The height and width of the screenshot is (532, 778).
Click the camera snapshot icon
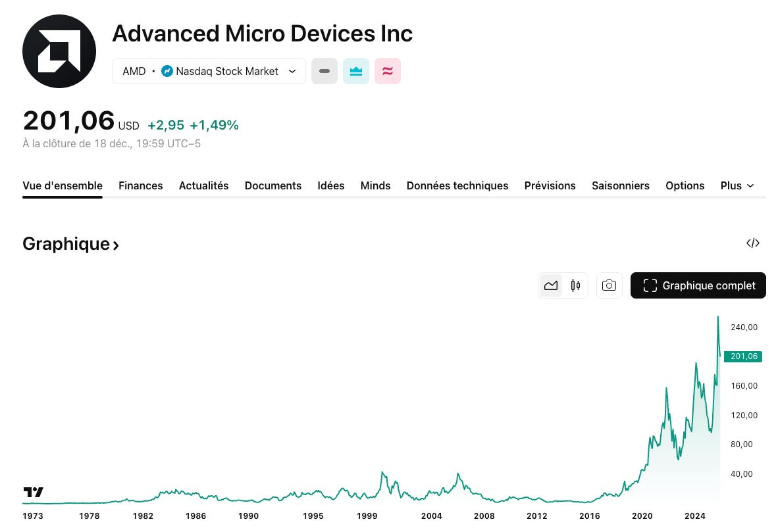coord(609,285)
